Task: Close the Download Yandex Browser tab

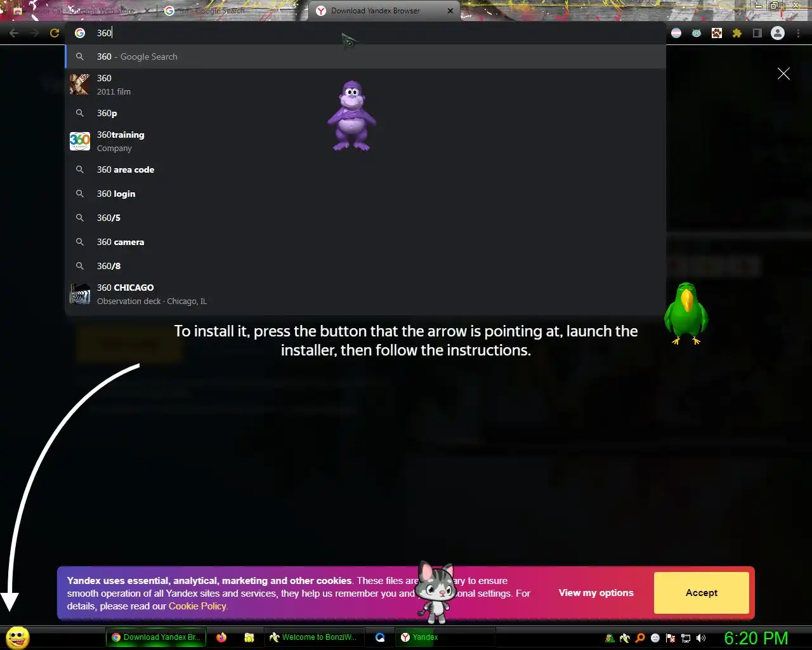Action: point(450,11)
